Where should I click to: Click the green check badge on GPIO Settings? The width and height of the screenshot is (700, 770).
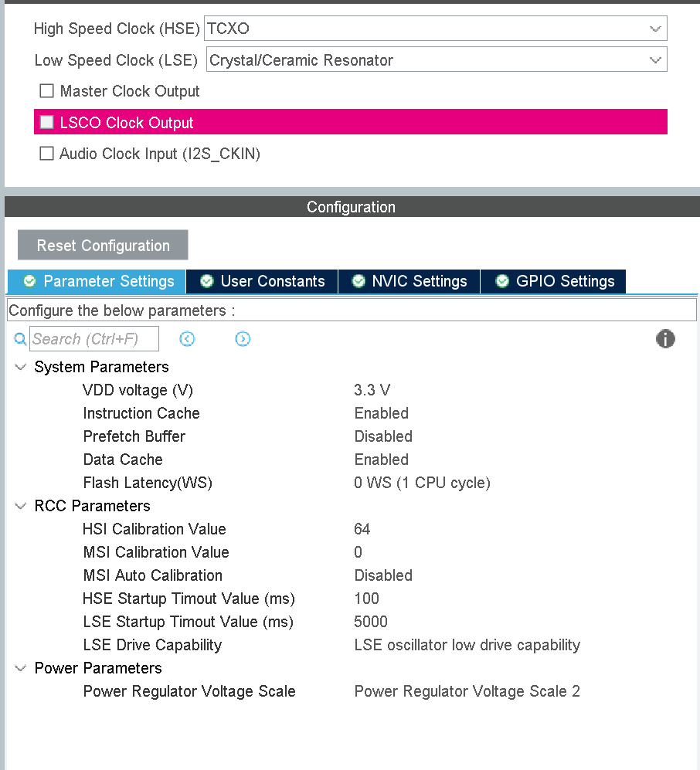(x=502, y=281)
